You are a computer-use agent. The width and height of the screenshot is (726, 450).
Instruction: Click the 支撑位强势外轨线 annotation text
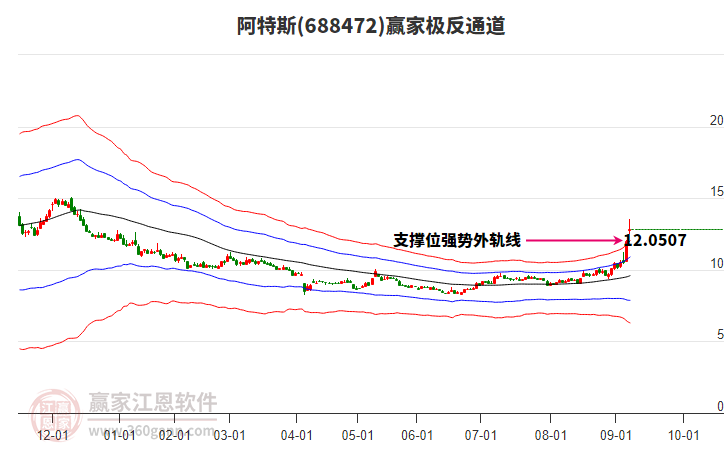tap(457, 240)
